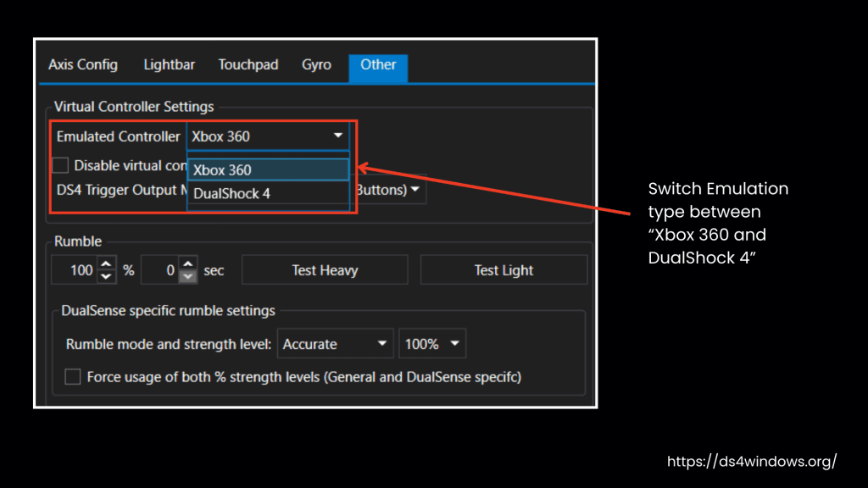Select the Gyro tab
868x488 pixels.
pos(316,64)
